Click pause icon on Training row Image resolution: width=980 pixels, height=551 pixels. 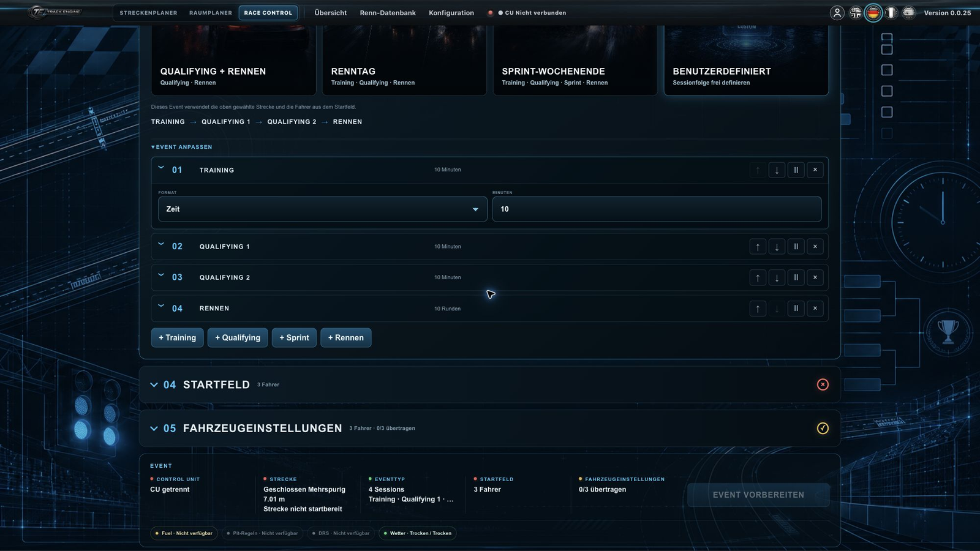pos(796,170)
